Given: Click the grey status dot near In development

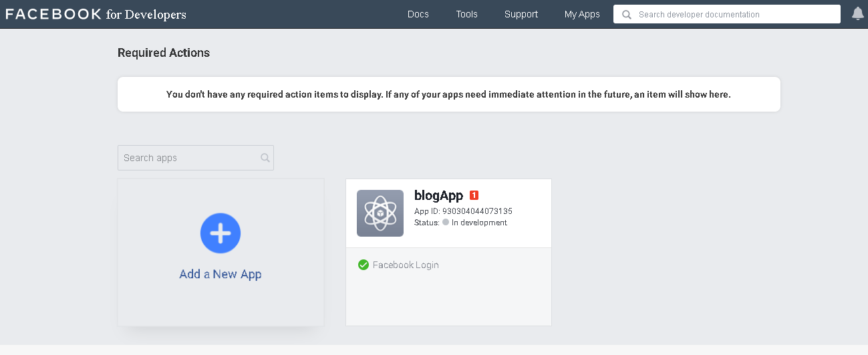Looking at the screenshot, I should click(x=446, y=223).
